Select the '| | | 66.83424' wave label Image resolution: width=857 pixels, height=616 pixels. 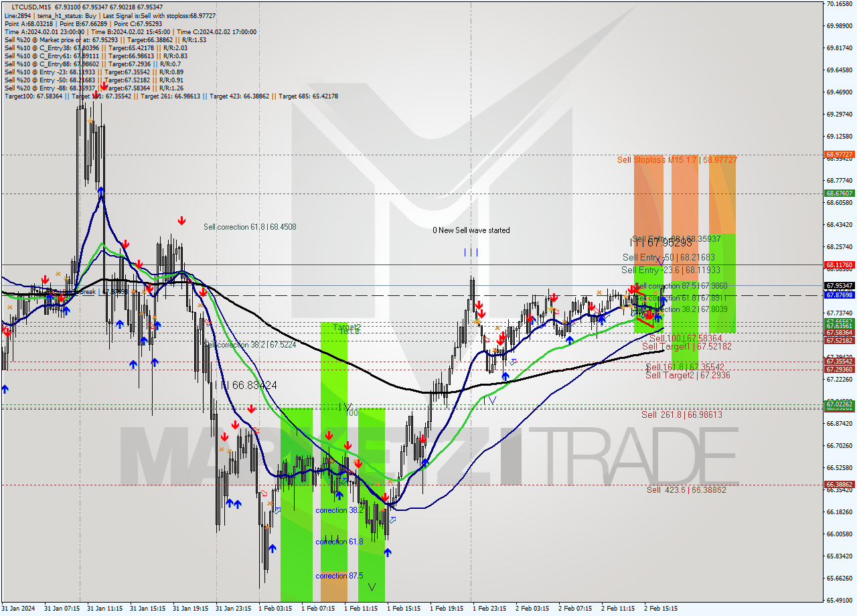tap(245, 386)
